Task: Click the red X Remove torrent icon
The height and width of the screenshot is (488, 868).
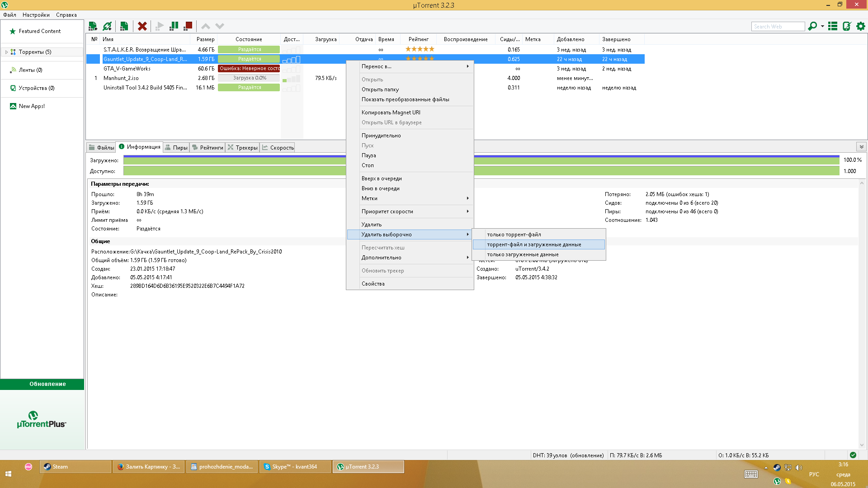Action: pyautogui.click(x=142, y=26)
